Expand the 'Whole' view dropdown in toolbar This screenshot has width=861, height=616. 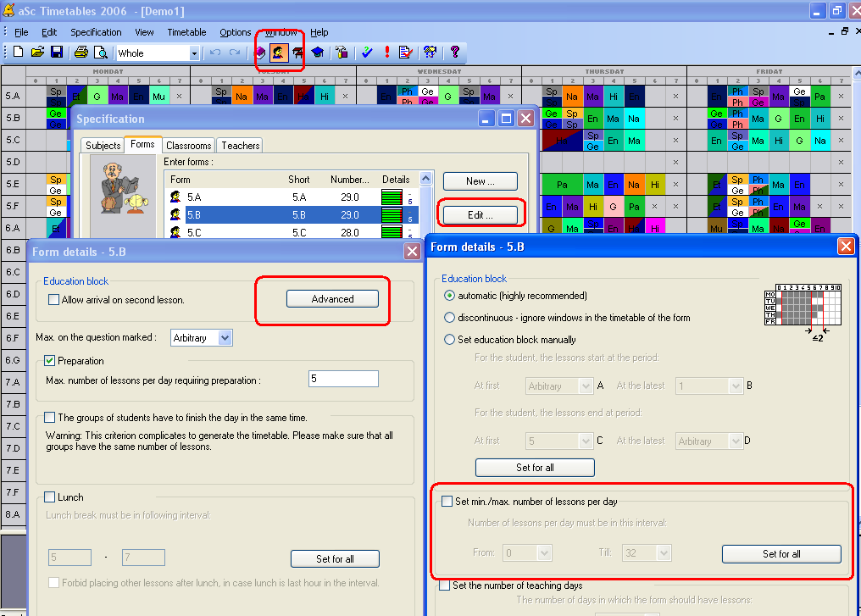coord(194,53)
